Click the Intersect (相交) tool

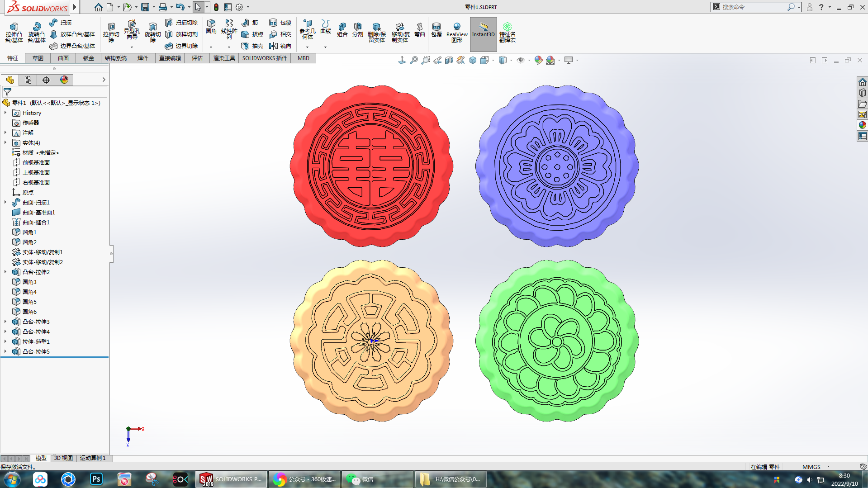tap(280, 34)
